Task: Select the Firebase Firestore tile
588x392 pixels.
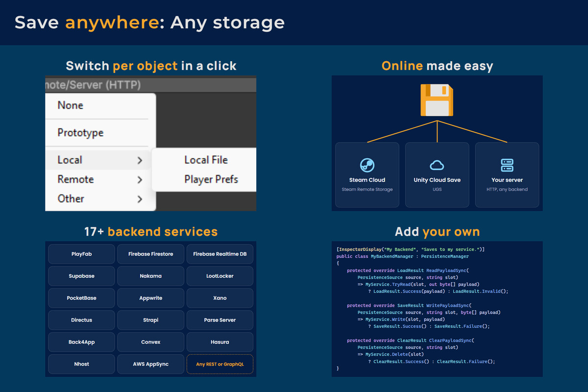Action: (x=151, y=254)
